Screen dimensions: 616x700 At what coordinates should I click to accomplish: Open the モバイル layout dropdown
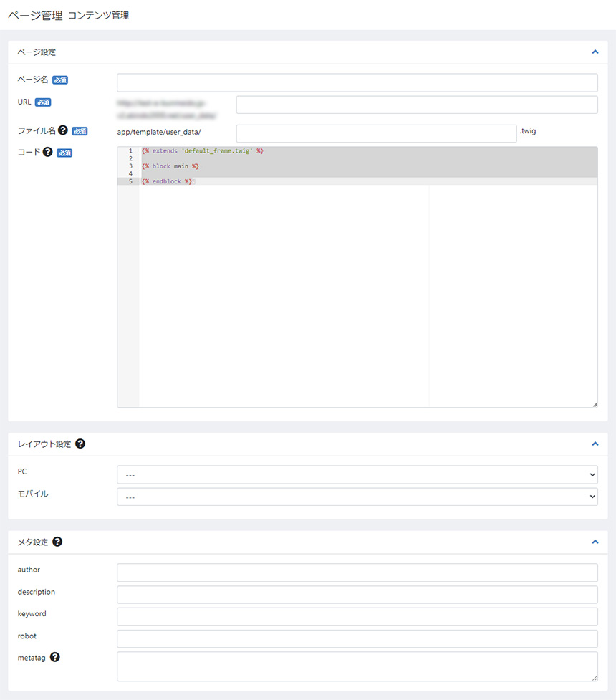[357, 496]
